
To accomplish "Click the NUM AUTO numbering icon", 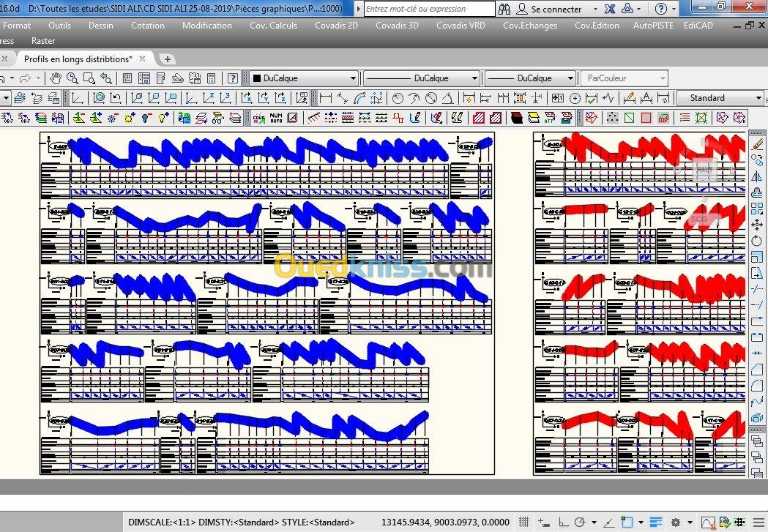I will [x=276, y=118].
